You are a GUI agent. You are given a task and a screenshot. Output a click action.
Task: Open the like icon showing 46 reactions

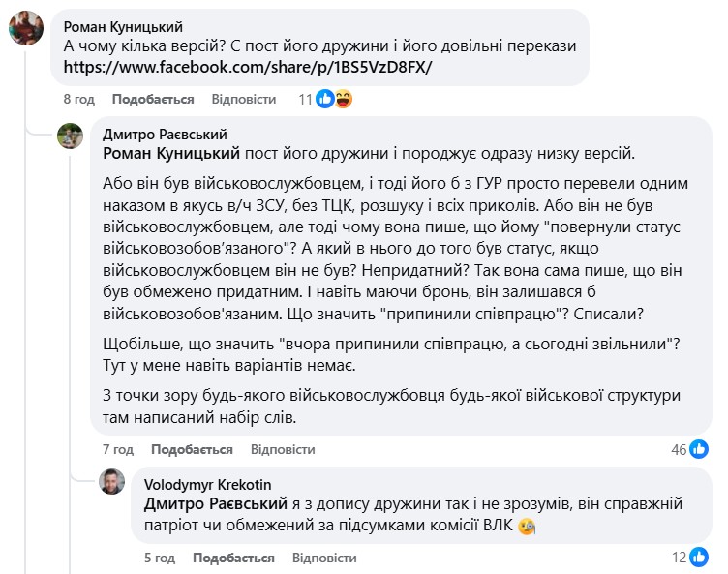pos(700,450)
